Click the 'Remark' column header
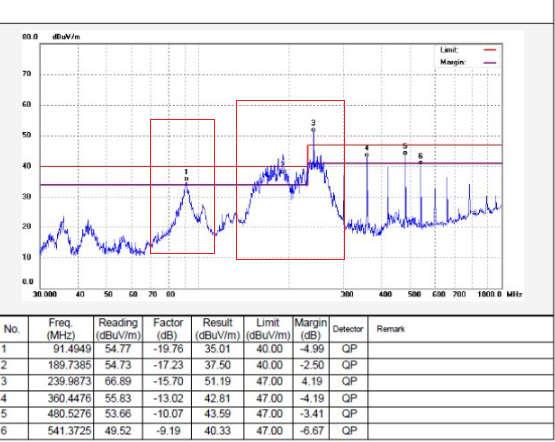 [x=390, y=329]
